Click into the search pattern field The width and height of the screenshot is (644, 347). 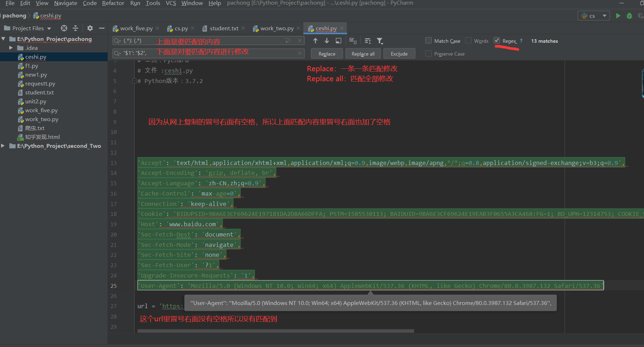click(208, 41)
